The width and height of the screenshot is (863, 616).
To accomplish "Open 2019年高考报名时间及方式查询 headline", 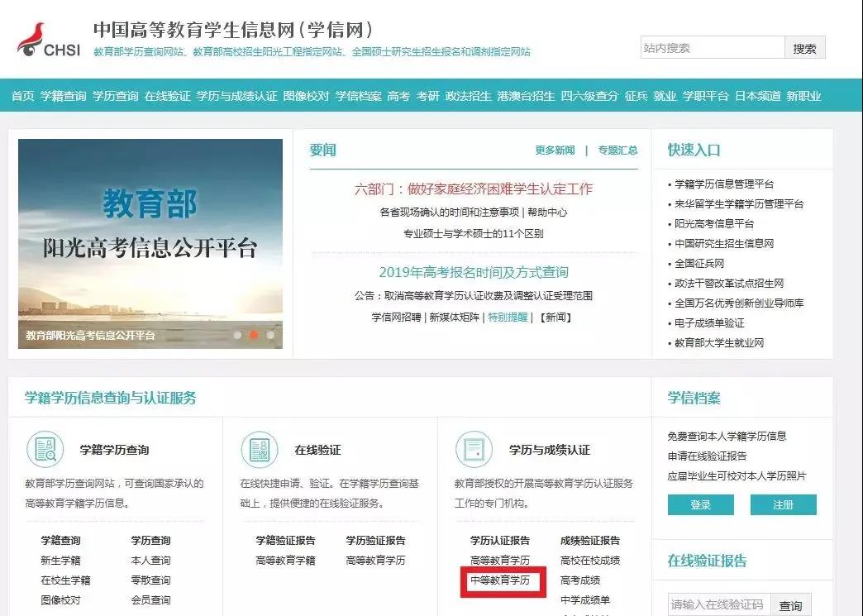I will [x=474, y=272].
